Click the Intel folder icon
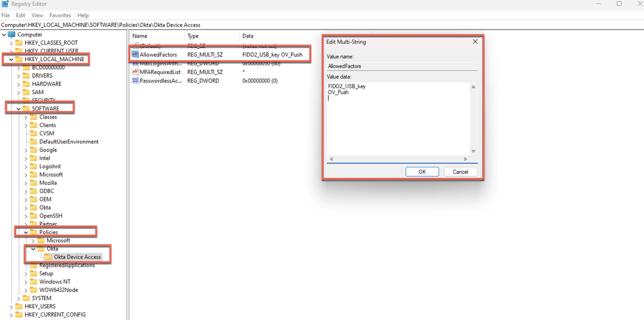The width and height of the screenshot is (644, 320). (x=33, y=158)
